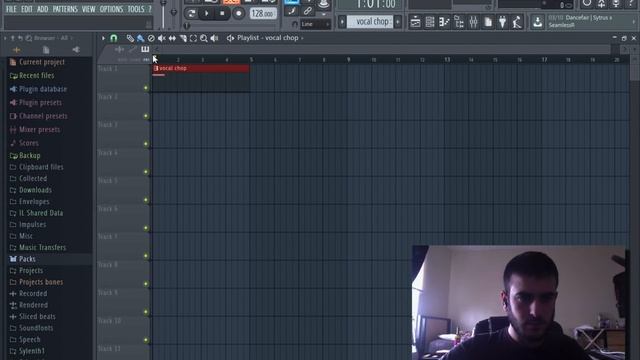
Task: Mute Track 6 using its green dot
Action: pos(146,228)
